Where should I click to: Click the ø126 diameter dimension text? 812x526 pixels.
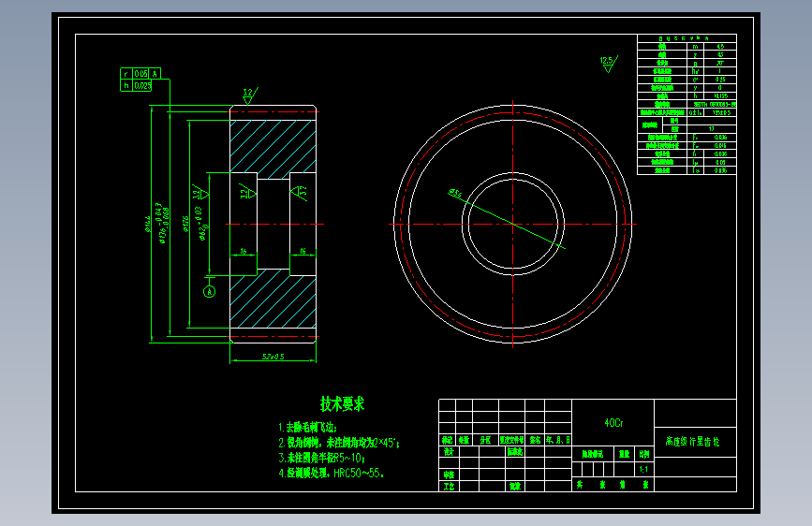(185, 225)
